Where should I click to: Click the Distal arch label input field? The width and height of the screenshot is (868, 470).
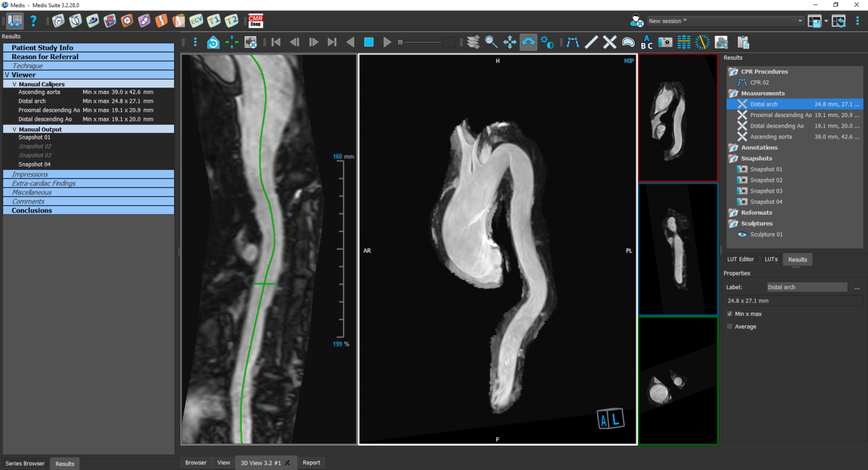click(806, 287)
